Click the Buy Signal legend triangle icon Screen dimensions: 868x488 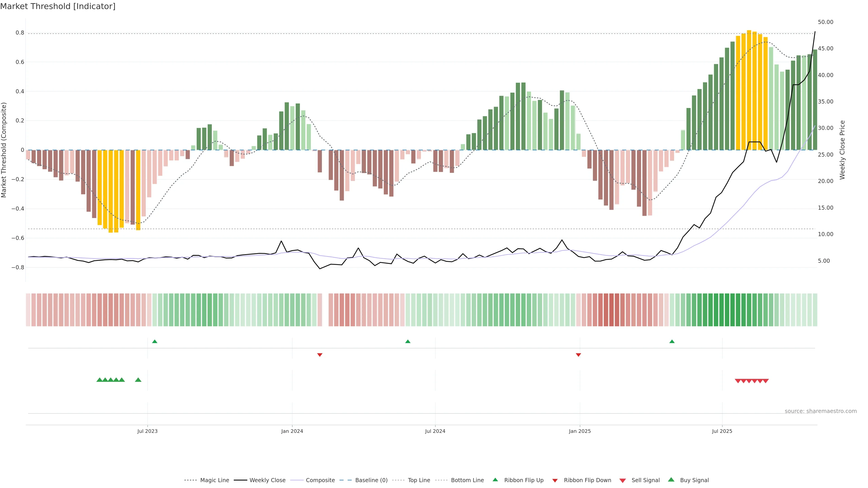tap(671, 480)
